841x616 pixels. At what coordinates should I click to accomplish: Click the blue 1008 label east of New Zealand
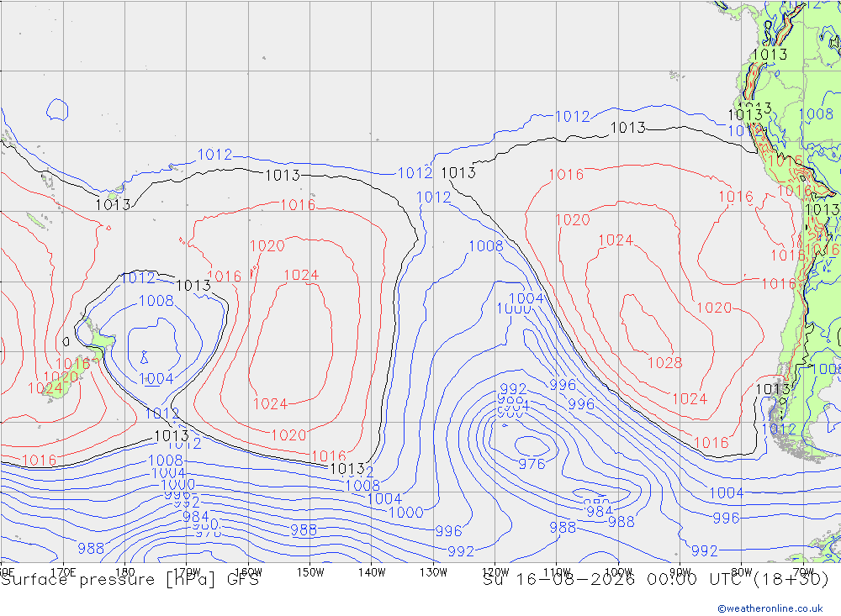click(x=156, y=301)
